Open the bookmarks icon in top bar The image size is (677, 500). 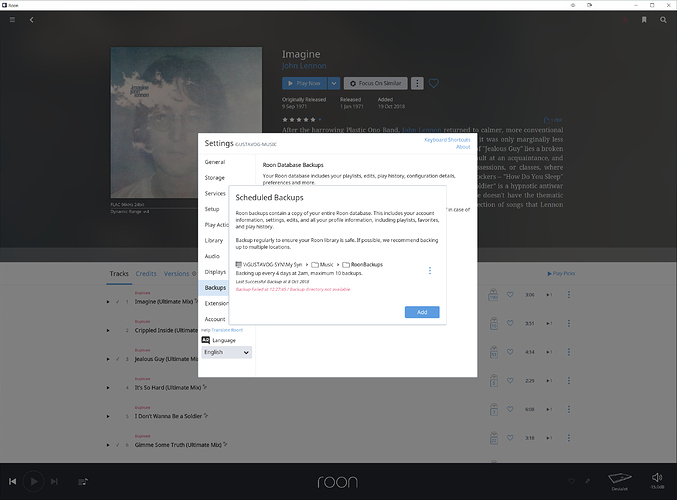644,20
